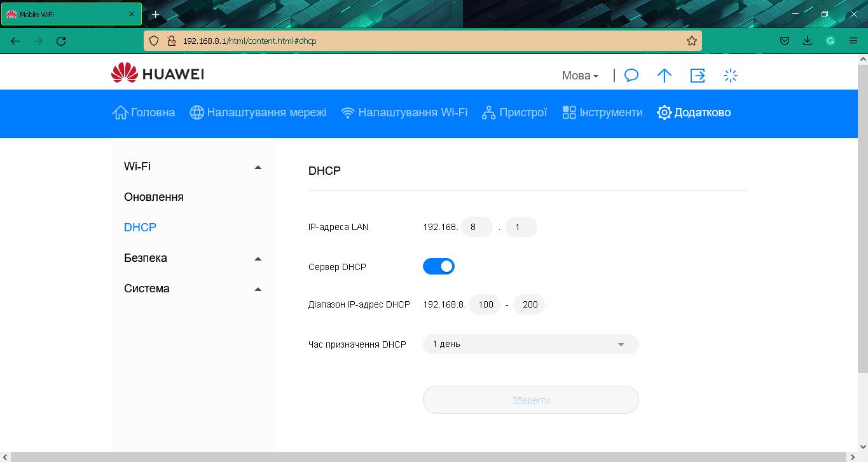Click the browser forward arrow

pyautogui.click(x=38, y=41)
